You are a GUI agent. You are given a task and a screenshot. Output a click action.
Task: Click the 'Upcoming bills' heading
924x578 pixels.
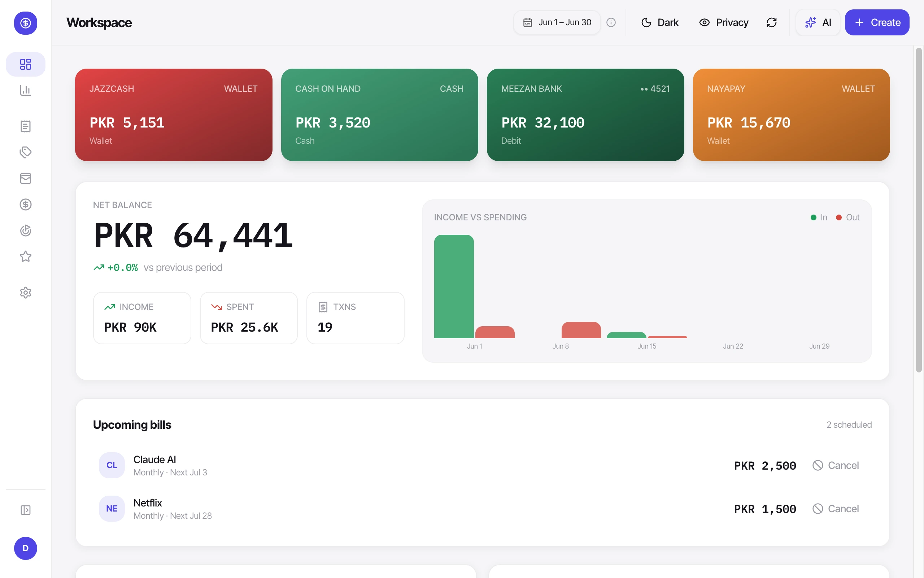click(x=132, y=425)
